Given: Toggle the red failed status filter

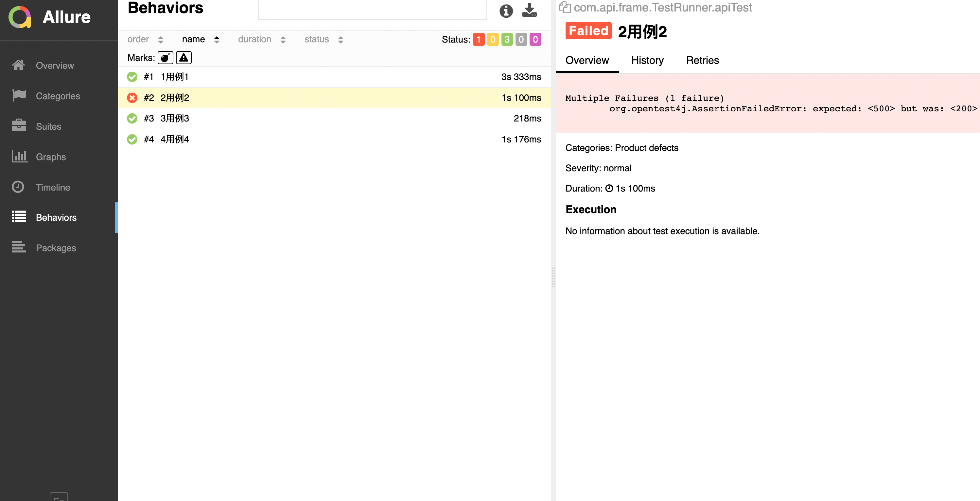Looking at the screenshot, I should click(478, 40).
